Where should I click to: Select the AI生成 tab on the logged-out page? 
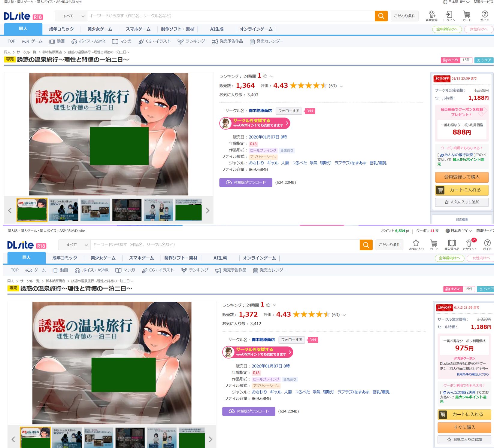pyautogui.click(x=217, y=29)
